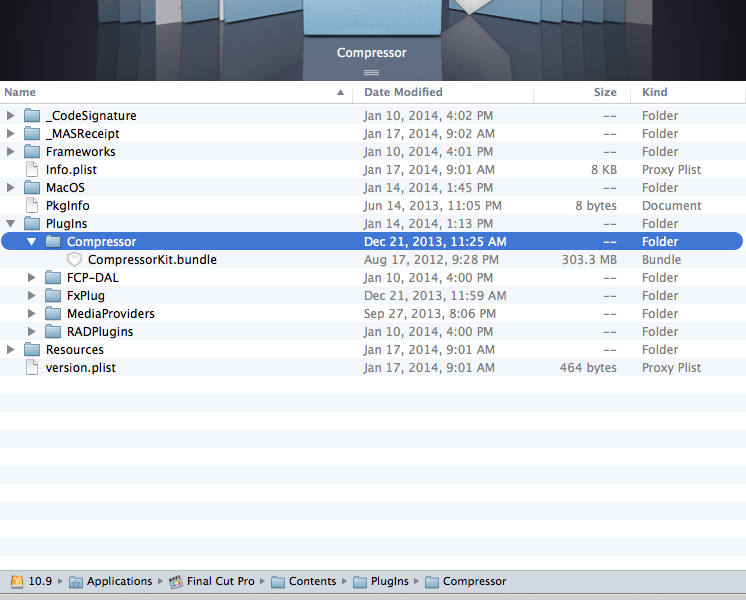Expand the MacOS folder
Image resolution: width=746 pixels, height=600 pixels.
click(10, 188)
